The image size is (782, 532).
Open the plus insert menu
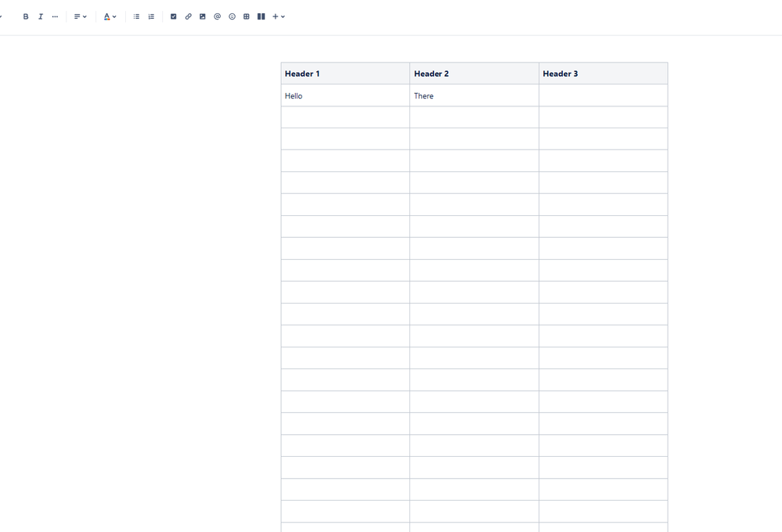279,16
